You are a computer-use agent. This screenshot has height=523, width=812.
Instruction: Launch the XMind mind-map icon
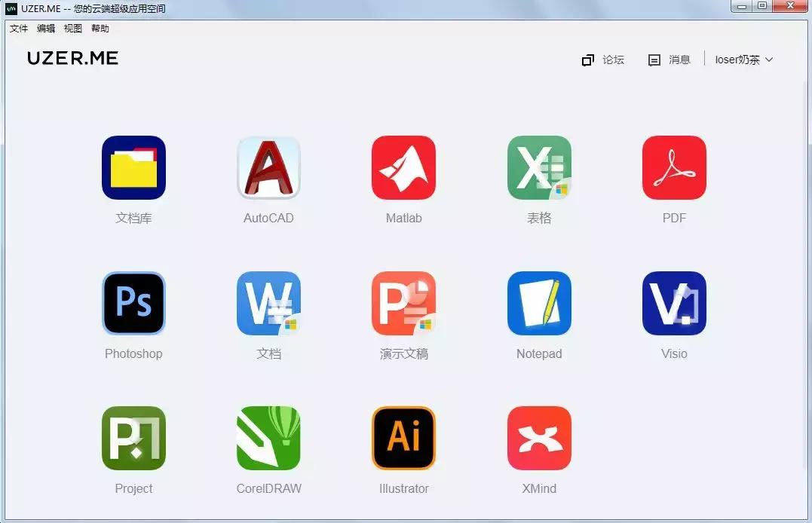pos(539,438)
